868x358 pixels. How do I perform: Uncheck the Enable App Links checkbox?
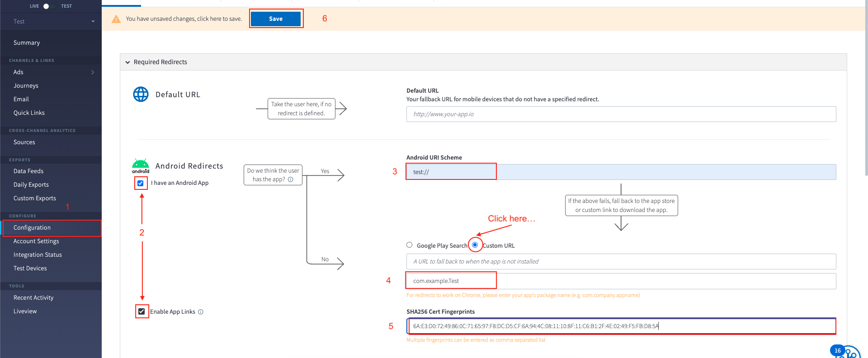(x=142, y=311)
